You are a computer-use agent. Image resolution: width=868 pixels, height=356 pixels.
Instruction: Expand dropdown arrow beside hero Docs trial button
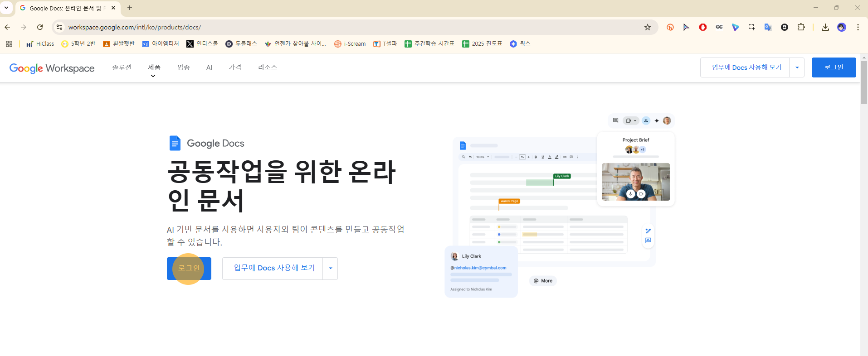tap(330, 269)
